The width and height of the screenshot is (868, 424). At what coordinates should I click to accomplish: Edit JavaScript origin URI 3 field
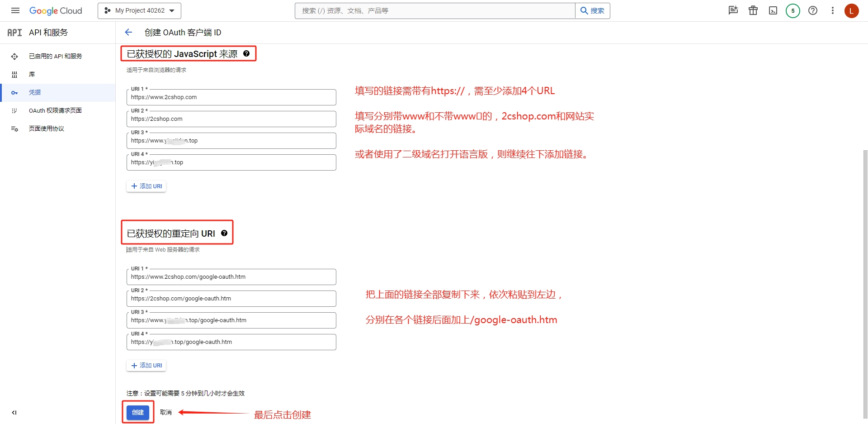tap(231, 141)
